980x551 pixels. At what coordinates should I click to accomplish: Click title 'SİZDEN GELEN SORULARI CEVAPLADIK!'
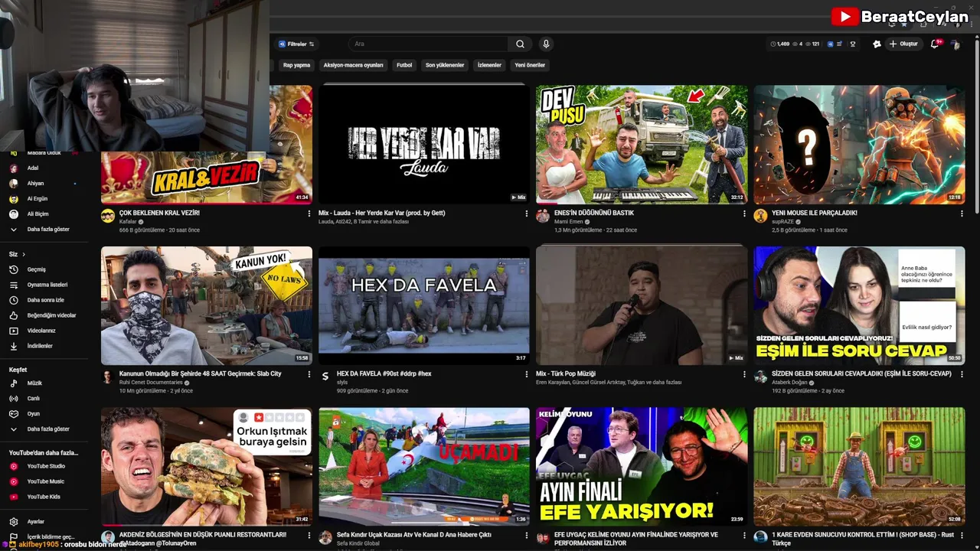pos(861,373)
